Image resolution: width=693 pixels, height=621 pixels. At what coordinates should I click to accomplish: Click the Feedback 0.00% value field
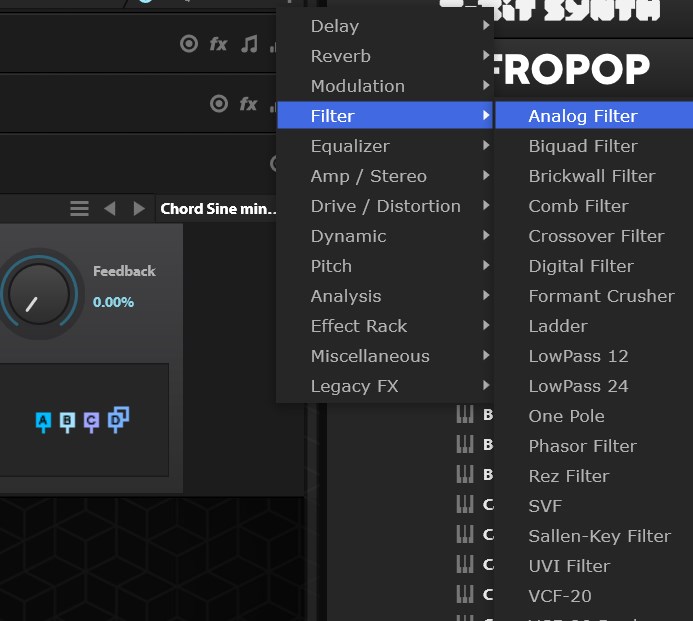113,302
